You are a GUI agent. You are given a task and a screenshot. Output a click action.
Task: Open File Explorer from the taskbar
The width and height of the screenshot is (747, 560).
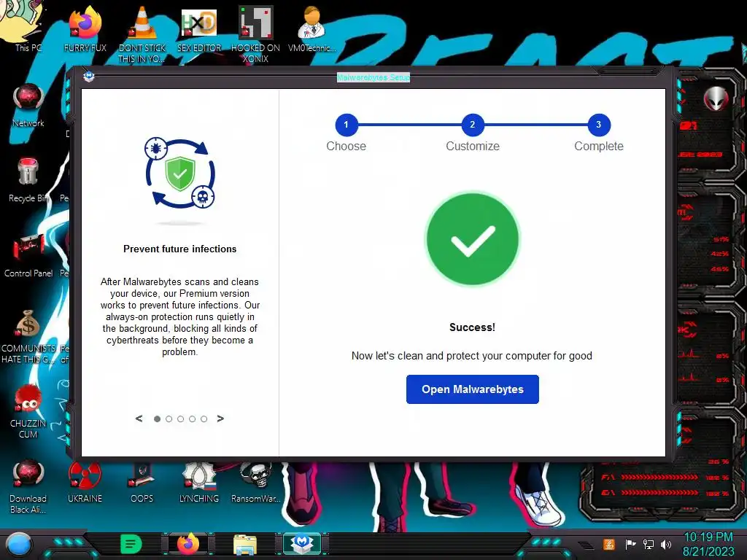point(245,544)
